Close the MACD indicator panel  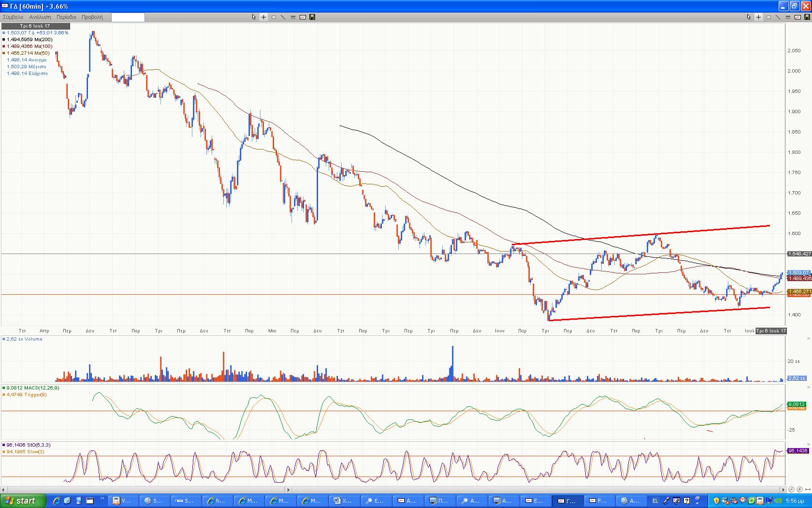click(x=808, y=388)
